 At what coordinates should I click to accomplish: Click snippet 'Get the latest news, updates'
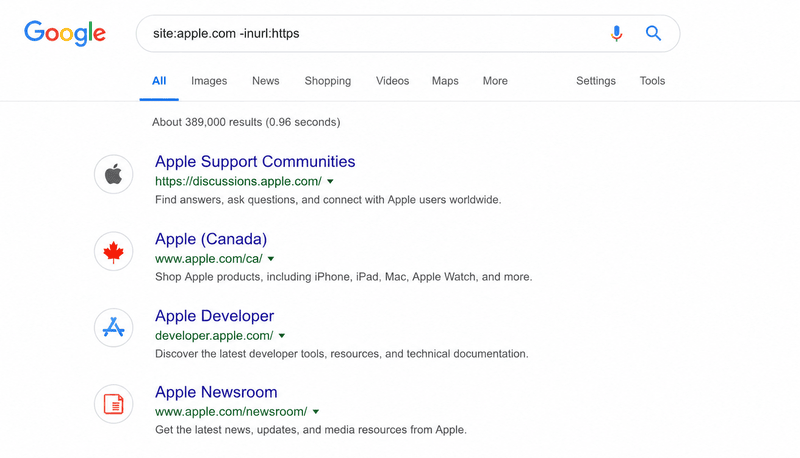pyautogui.click(x=311, y=430)
